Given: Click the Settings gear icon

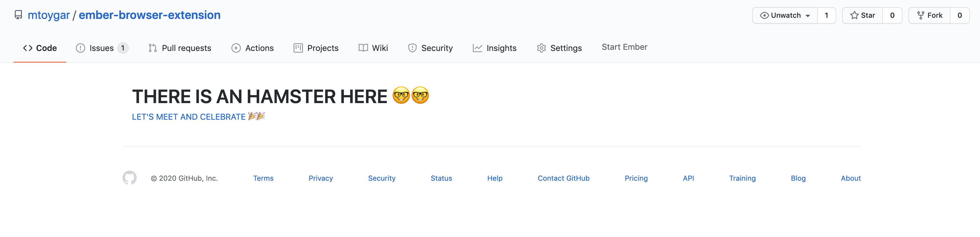Looking at the screenshot, I should coord(541,48).
